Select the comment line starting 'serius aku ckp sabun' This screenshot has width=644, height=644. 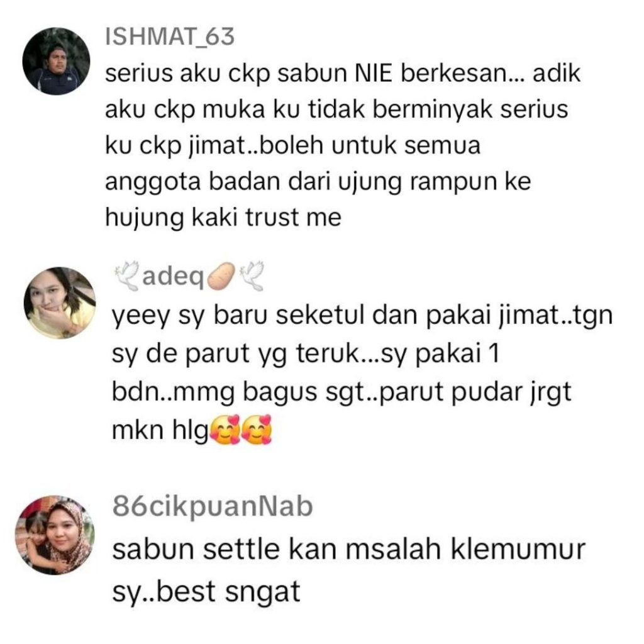[343, 74]
